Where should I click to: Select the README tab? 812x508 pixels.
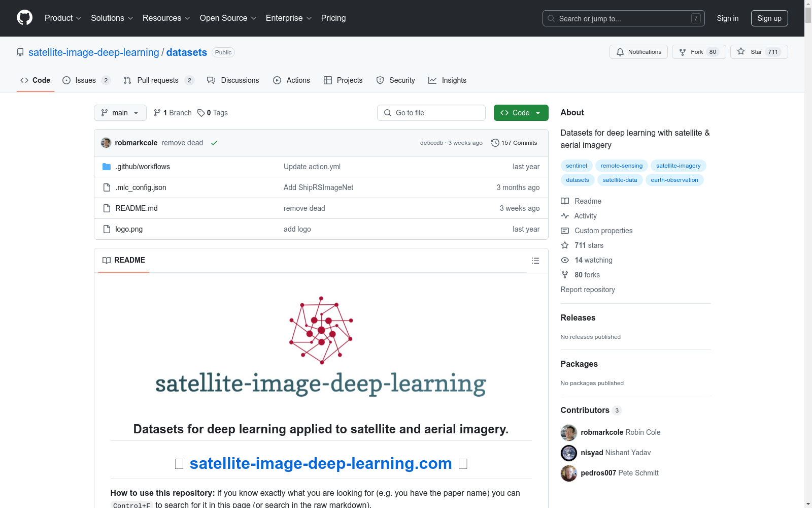(124, 260)
